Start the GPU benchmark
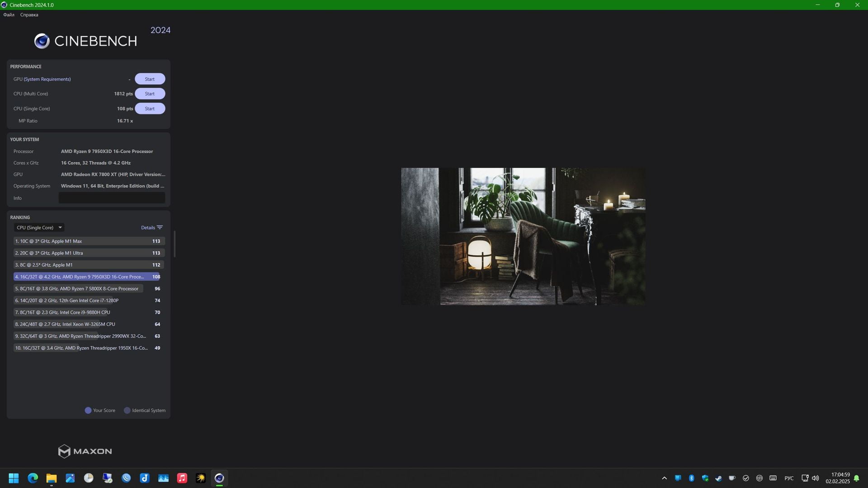 pyautogui.click(x=150, y=79)
